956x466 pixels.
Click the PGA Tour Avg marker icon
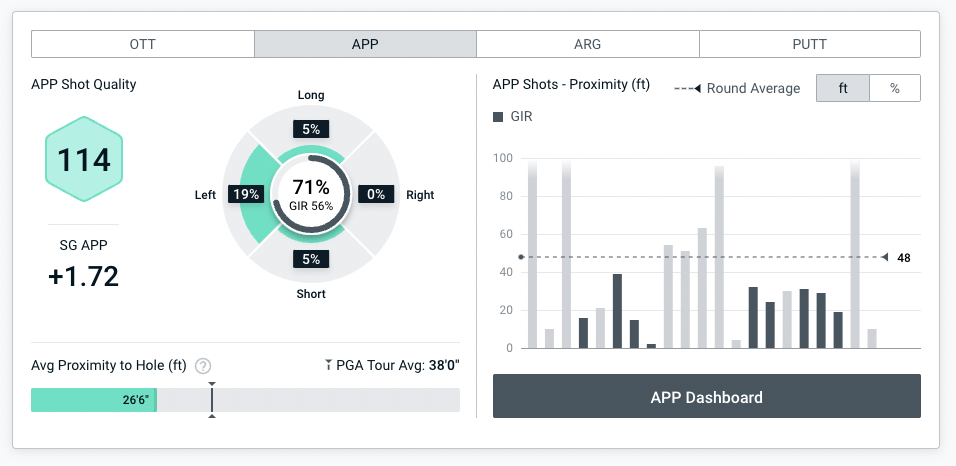(x=329, y=366)
